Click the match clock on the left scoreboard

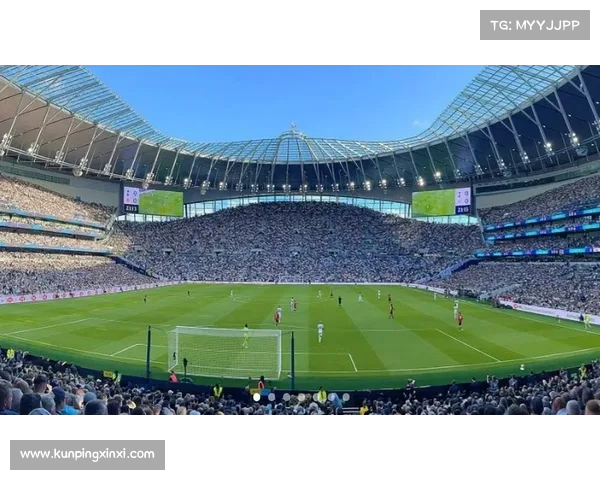pos(130,209)
